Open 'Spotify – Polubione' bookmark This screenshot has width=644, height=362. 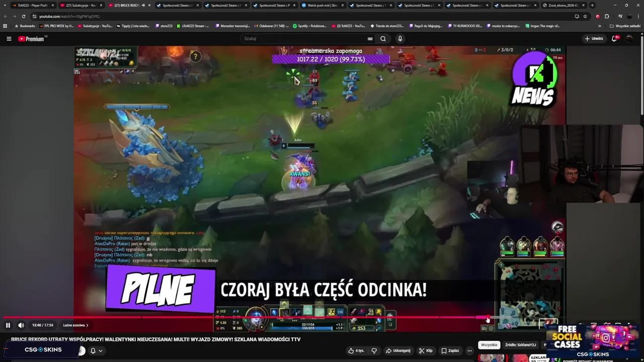tap(309, 26)
